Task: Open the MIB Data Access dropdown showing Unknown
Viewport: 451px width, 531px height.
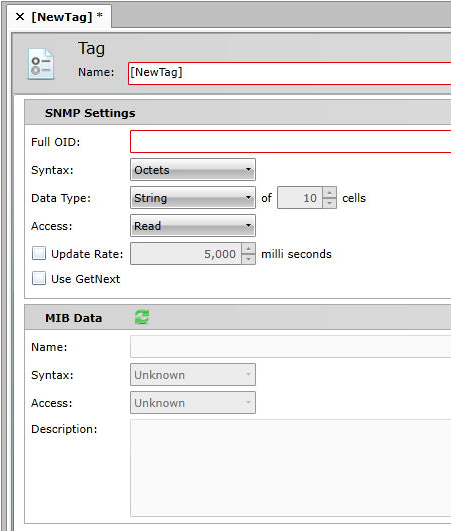Action: click(193, 403)
